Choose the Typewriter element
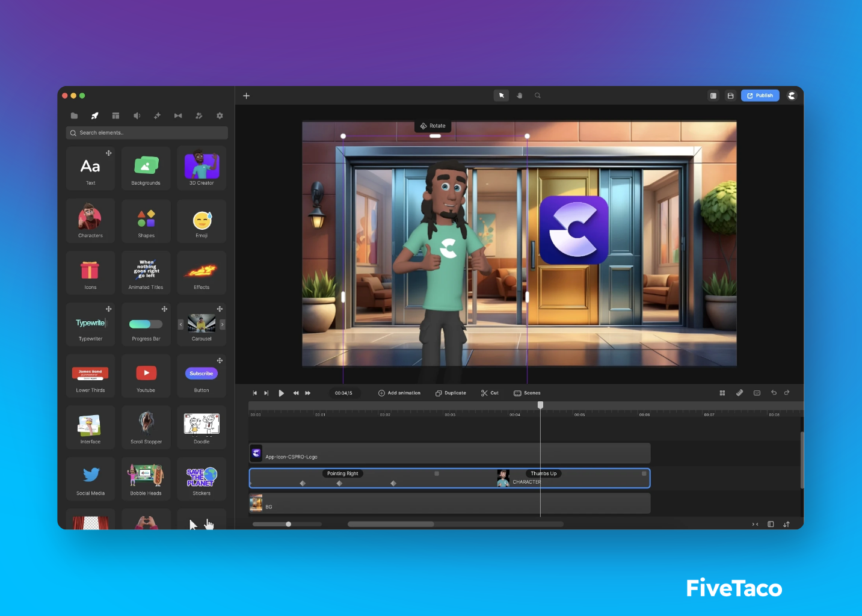862x616 pixels. coord(90,324)
